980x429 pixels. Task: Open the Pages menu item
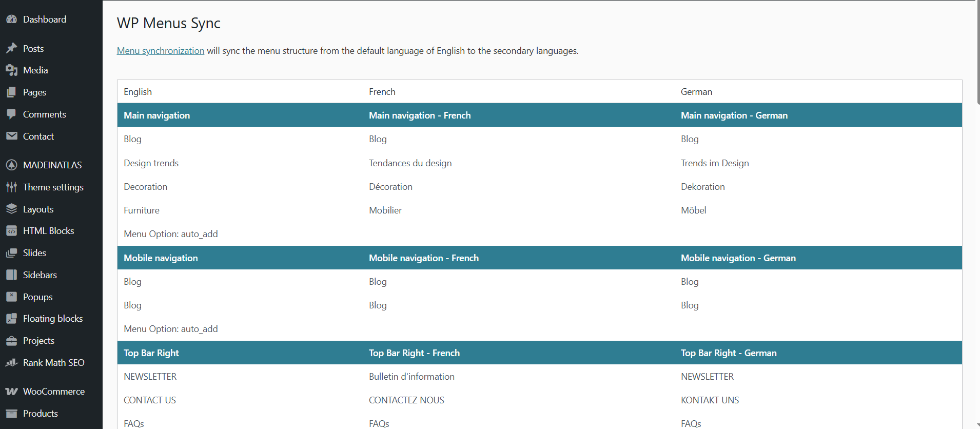coord(34,92)
